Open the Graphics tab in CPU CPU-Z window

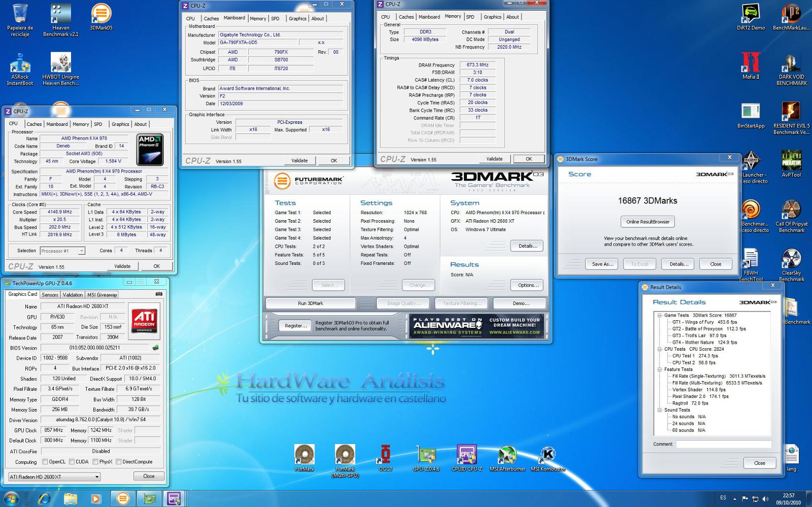click(x=120, y=124)
